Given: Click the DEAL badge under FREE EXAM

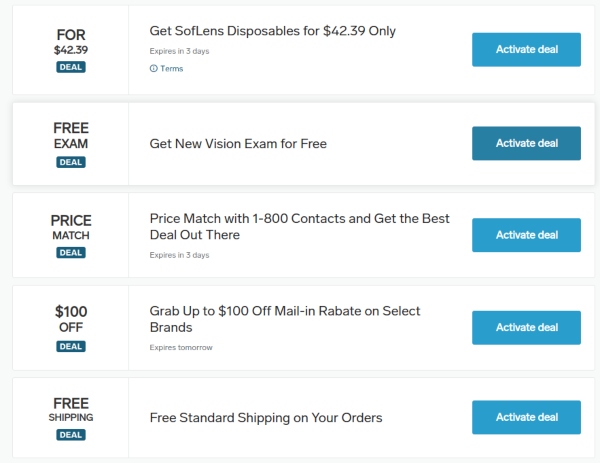Looking at the screenshot, I should [71, 161].
